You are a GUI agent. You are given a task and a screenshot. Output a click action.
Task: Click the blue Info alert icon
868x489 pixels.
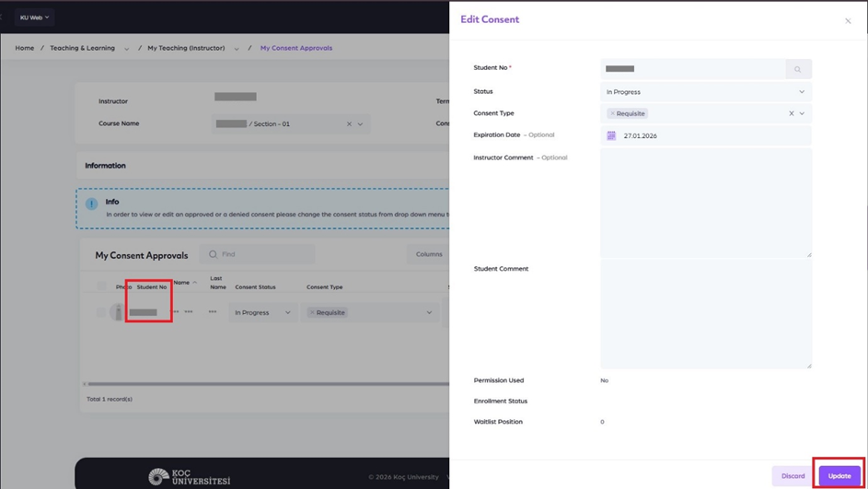point(92,204)
